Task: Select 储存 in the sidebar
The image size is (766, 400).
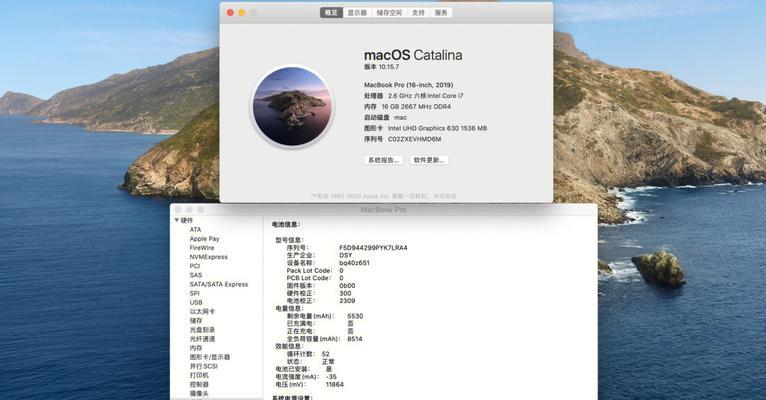Action: click(196, 321)
